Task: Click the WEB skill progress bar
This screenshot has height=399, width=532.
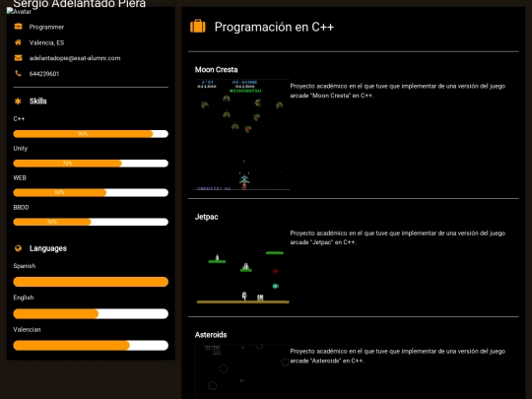Action: pos(91,192)
